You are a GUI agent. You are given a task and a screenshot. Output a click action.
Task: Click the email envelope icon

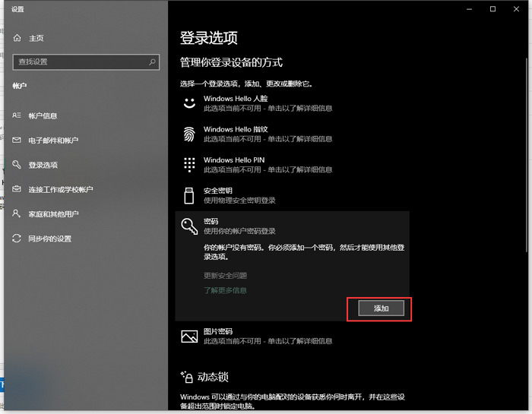pos(17,140)
